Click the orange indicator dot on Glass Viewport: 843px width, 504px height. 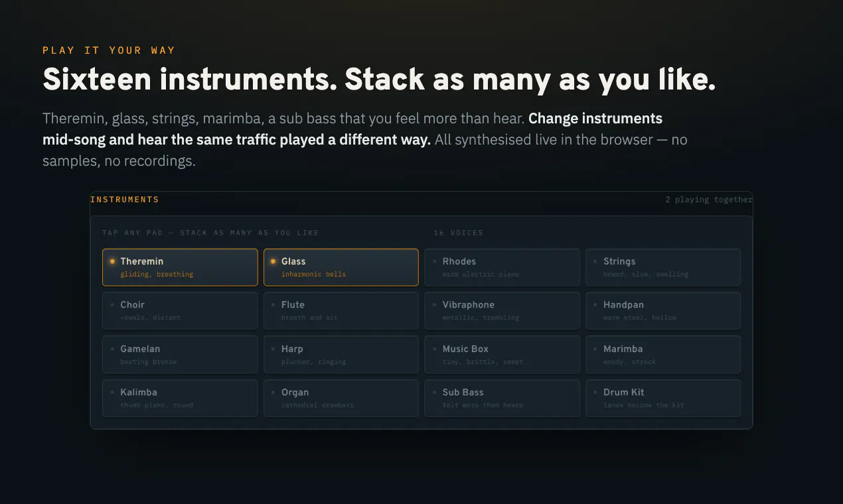273,261
